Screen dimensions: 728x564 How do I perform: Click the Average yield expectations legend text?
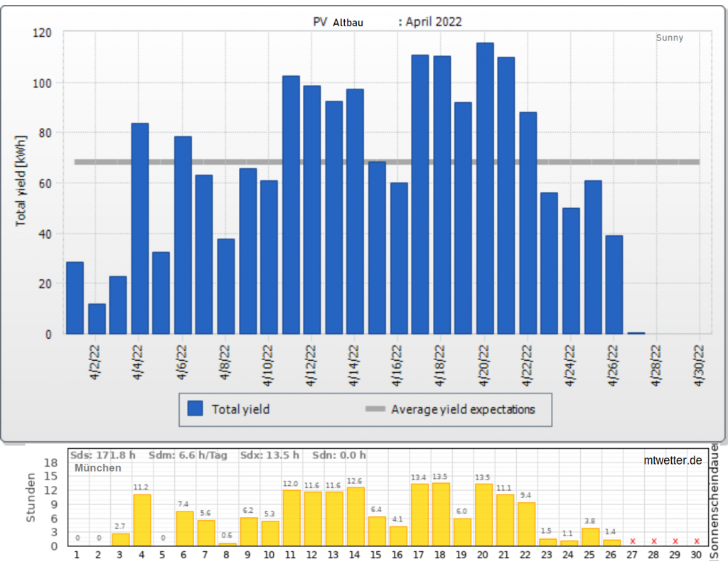(x=463, y=409)
